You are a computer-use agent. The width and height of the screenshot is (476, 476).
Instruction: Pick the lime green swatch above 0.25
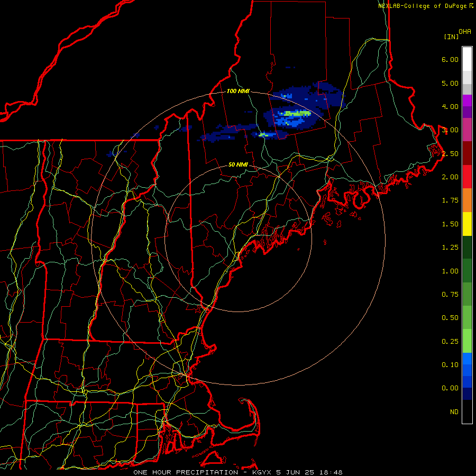click(x=467, y=341)
